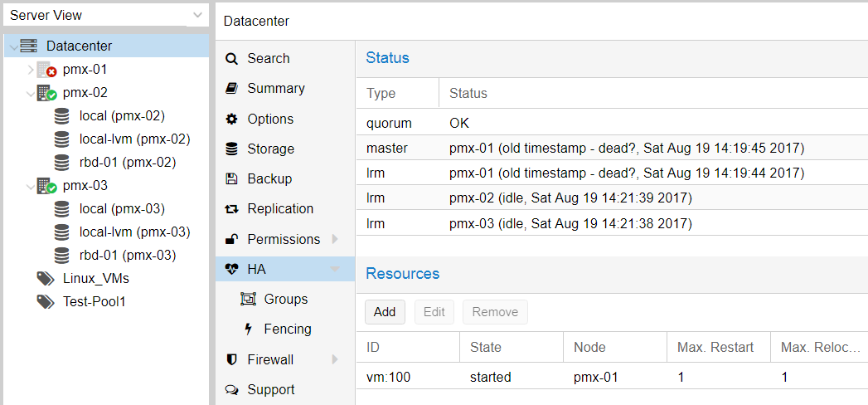Open the Server View dropdown
868x405 pixels.
click(x=106, y=16)
